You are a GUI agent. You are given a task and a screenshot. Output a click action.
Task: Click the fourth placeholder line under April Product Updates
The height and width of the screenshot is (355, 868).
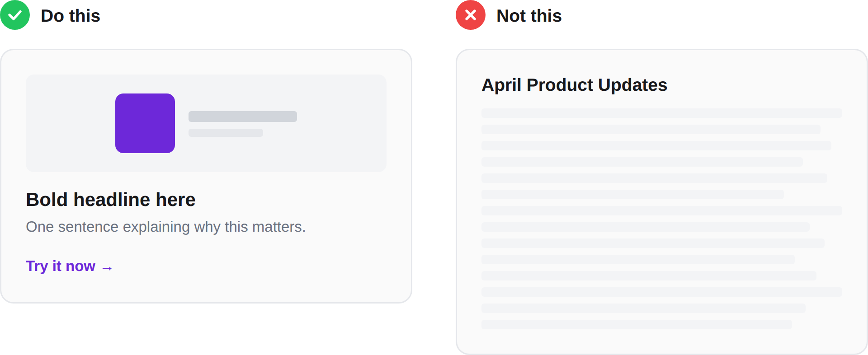click(x=642, y=162)
